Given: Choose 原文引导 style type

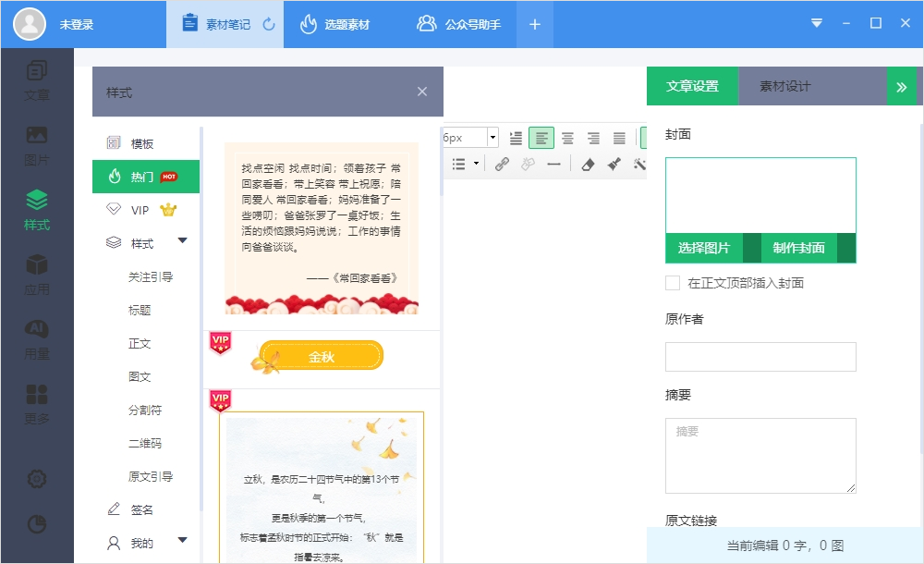Looking at the screenshot, I should pos(151,477).
